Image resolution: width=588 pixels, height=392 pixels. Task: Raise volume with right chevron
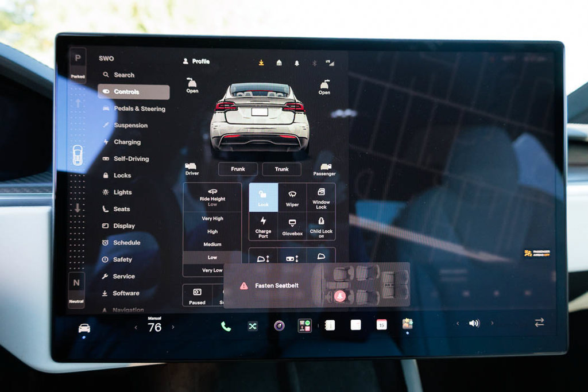pyautogui.click(x=492, y=323)
